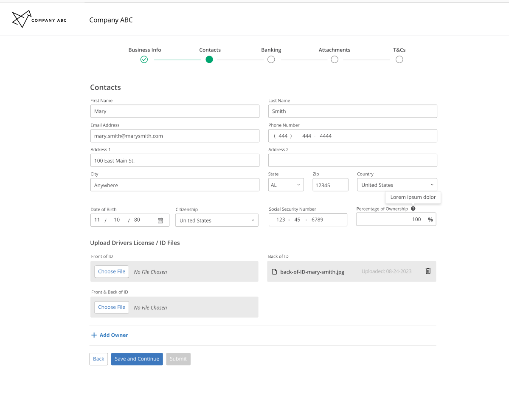
Task: Click the Add Owner link
Action: [x=114, y=335]
